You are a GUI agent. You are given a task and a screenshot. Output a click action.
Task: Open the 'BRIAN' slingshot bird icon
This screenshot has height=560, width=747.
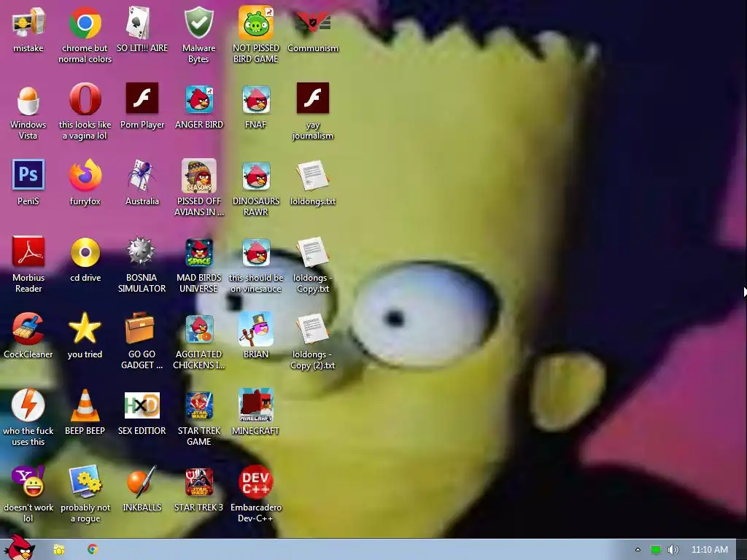(x=256, y=329)
